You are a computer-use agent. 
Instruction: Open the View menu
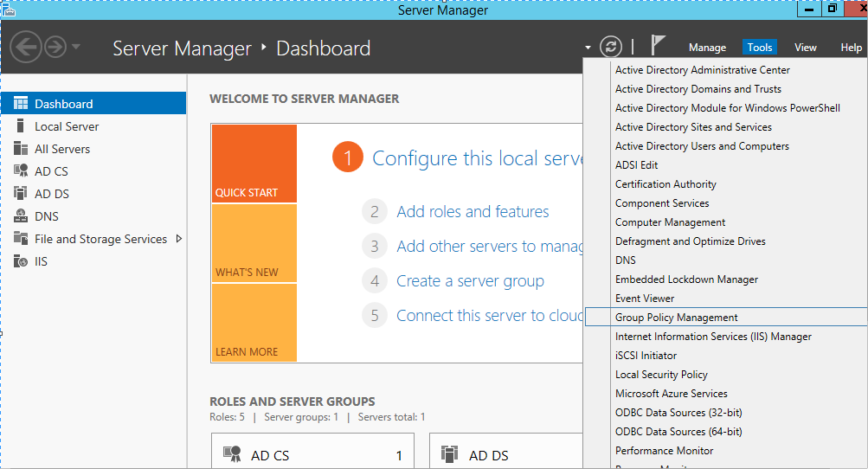pos(805,48)
